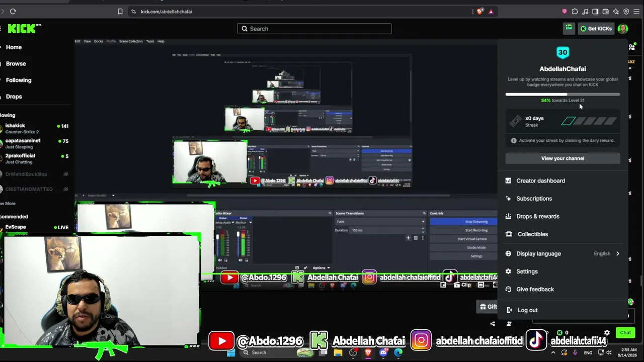
Task: Click the Kick search field
Action: pyautogui.click(x=314, y=29)
